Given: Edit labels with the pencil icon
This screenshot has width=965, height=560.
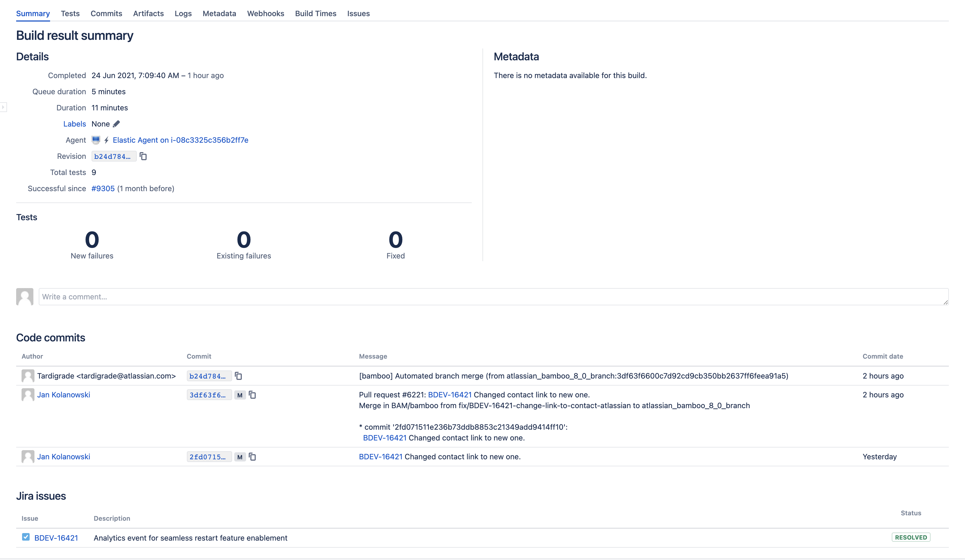Looking at the screenshot, I should point(116,124).
